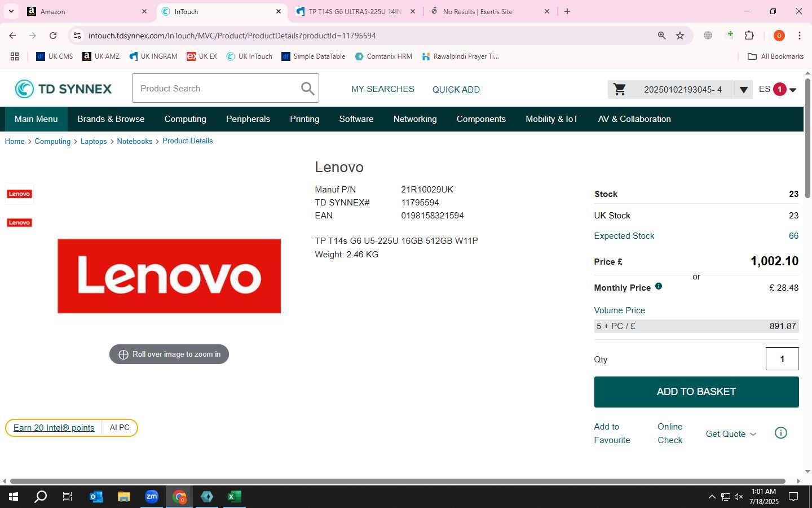
Task: Open the tab search dropdown arrow
Action: click(x=11, y=11)
